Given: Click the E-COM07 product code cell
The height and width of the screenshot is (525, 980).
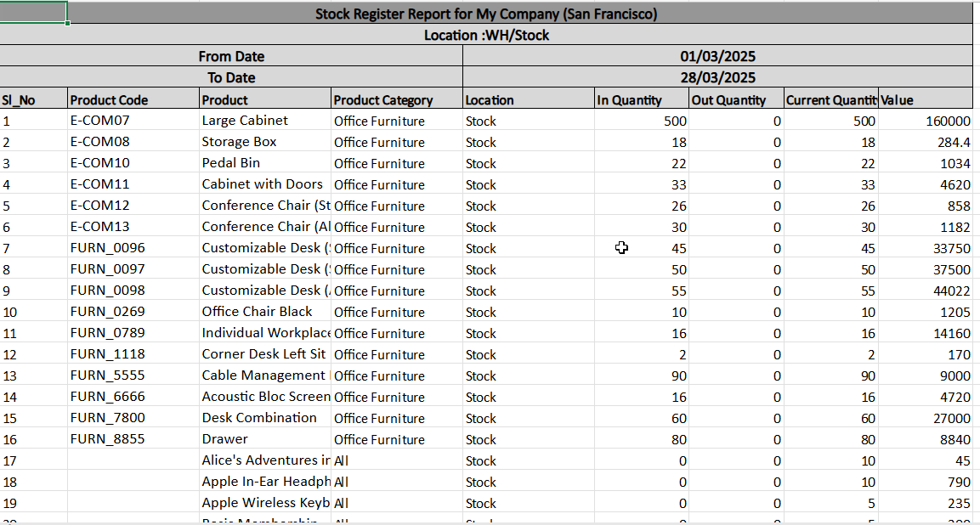Looking at the screenshot, I should (133, 121).
